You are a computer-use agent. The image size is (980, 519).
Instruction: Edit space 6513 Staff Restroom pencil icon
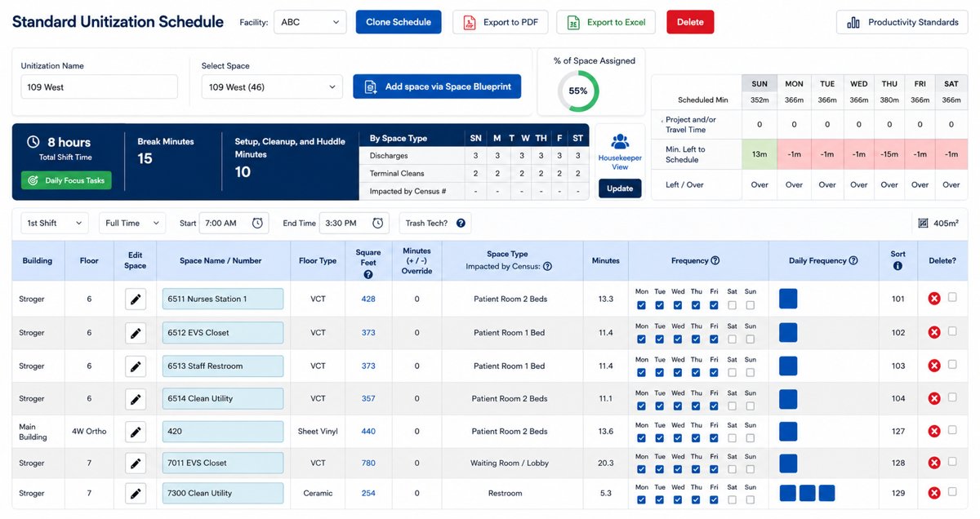(136, 366)
